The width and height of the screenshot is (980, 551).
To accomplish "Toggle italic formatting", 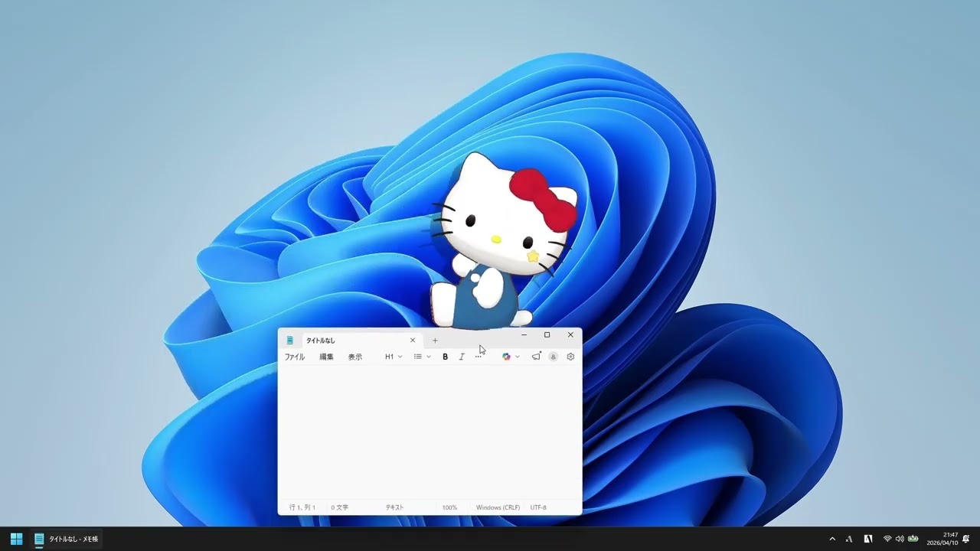I will pyautogui.click(x=462, y=357).
